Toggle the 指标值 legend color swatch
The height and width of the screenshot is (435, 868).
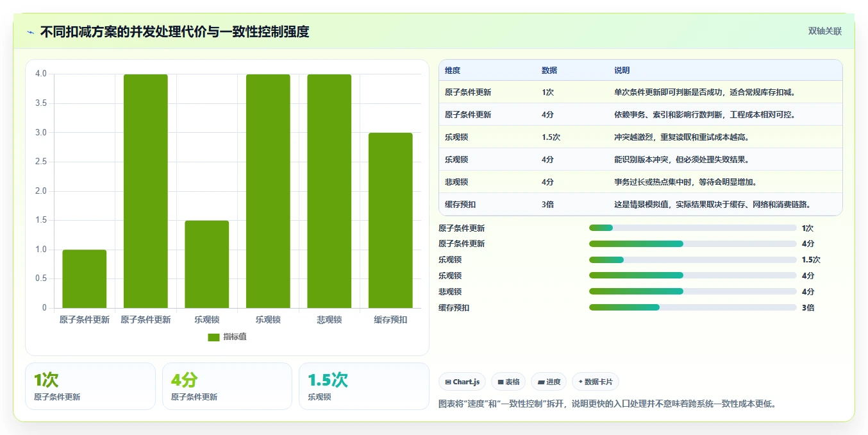click(214, 337)
